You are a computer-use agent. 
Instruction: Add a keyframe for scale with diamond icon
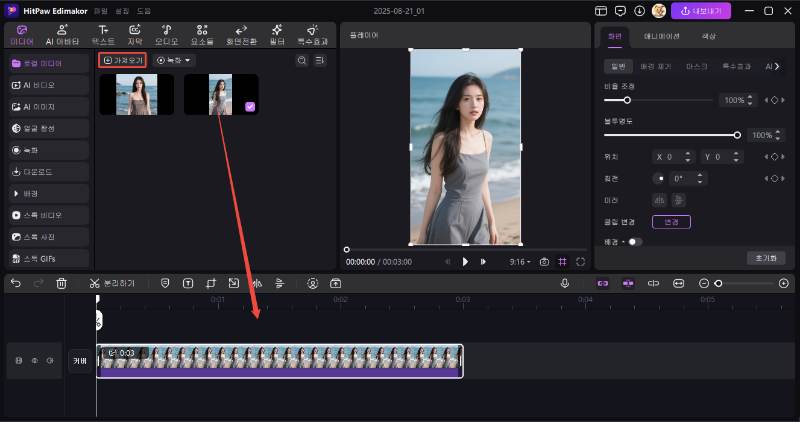pyautogui.click(x=774, y=100)
